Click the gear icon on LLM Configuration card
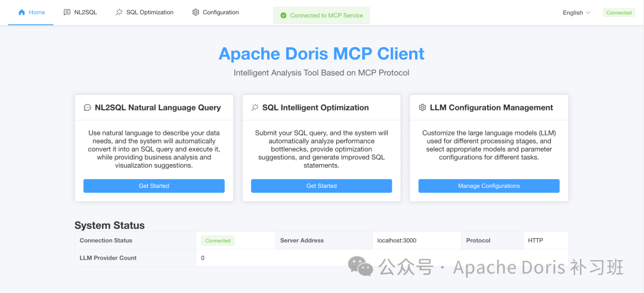The image size is (644, 293). click(x=422, y=107)
